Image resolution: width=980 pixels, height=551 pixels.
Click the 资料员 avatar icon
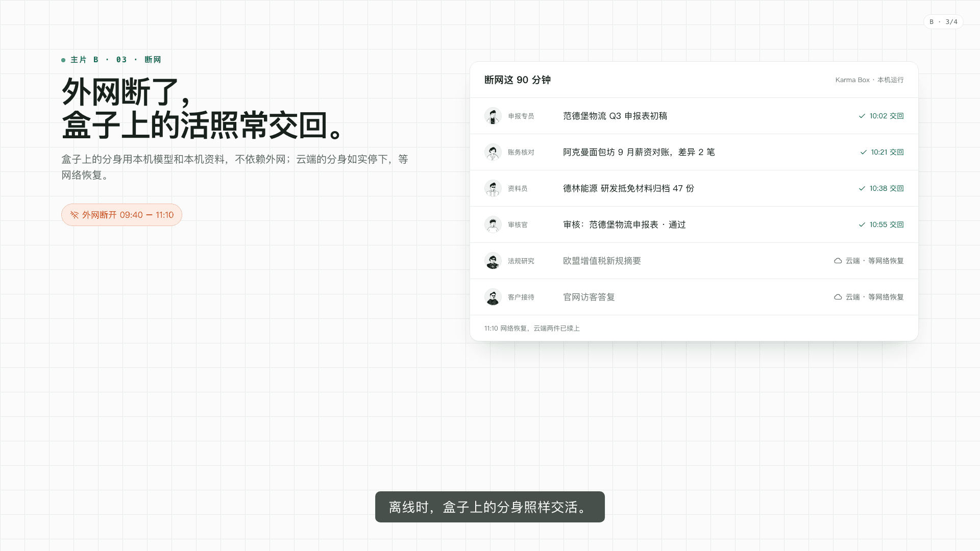tap(493, 188)
